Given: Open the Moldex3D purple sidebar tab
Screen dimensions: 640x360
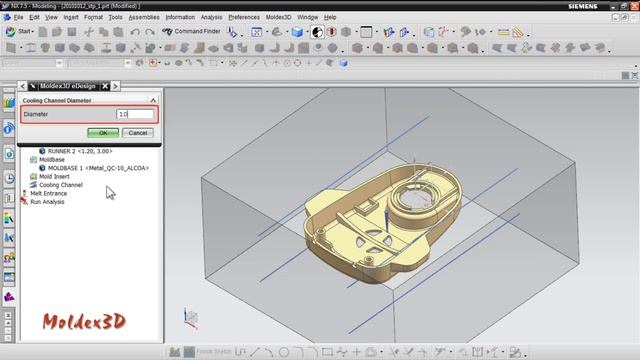Looking at the screenshot, I should point(9,297).
